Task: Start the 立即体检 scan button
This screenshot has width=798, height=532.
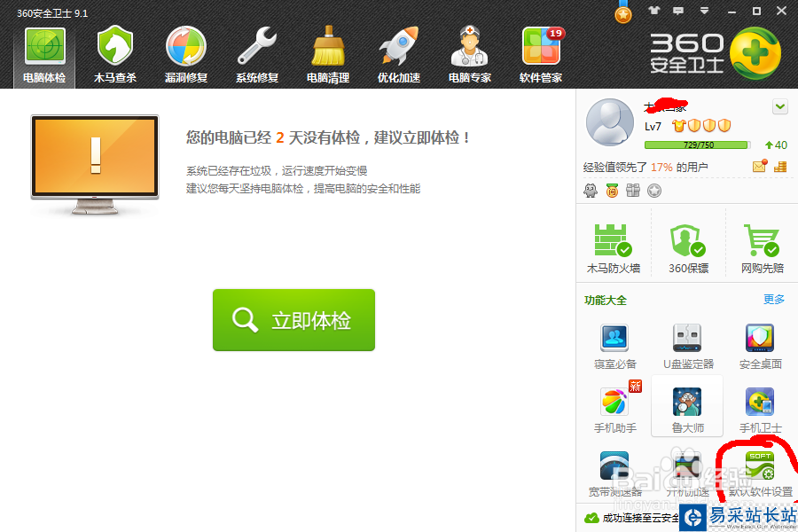Action: click(293, 320)
